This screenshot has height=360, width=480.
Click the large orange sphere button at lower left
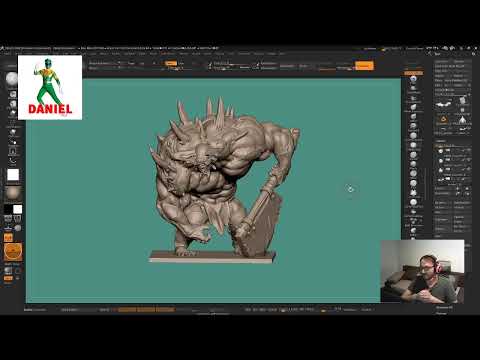pos(13,252)
